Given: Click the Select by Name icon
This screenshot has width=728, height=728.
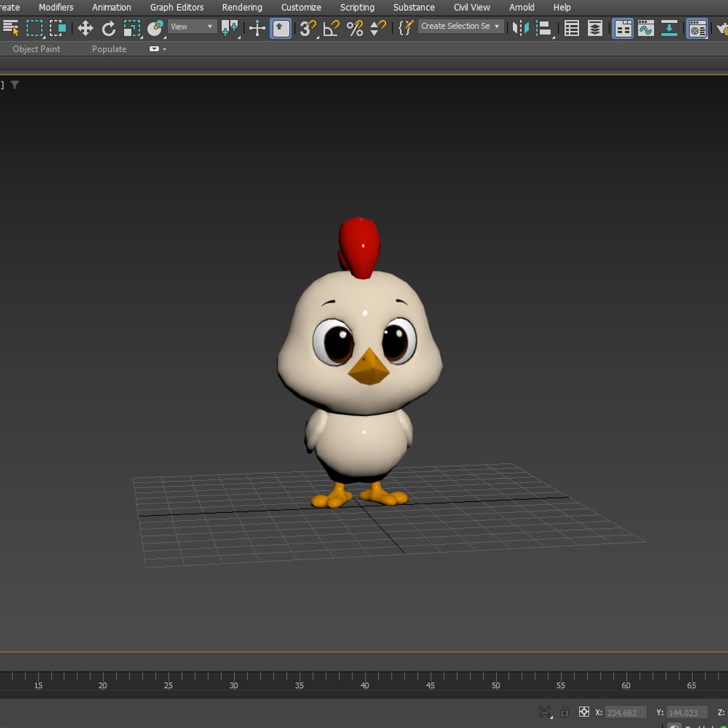Looking at the screenshot, I should (11, 28).
